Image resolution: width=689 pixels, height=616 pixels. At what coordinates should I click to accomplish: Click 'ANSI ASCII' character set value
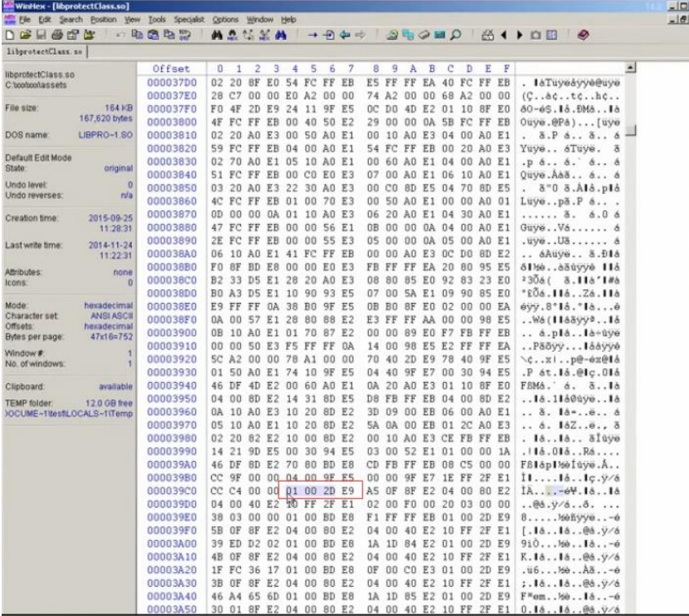(112, 315)
